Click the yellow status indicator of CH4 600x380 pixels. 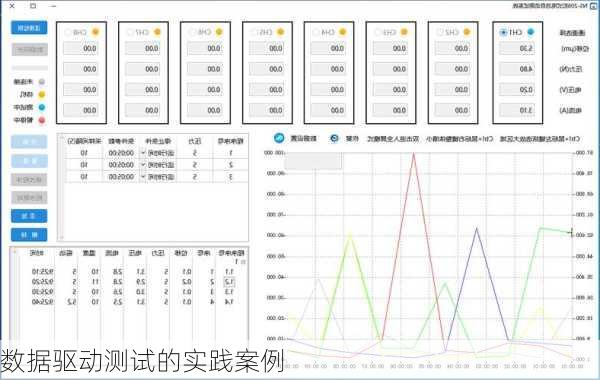(343, 32)
